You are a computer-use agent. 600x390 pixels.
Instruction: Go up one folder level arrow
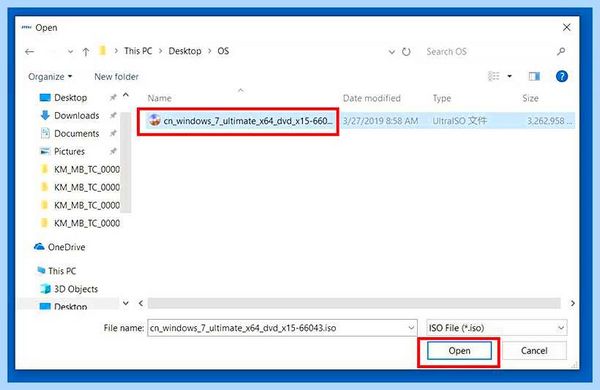pos(86,52)
